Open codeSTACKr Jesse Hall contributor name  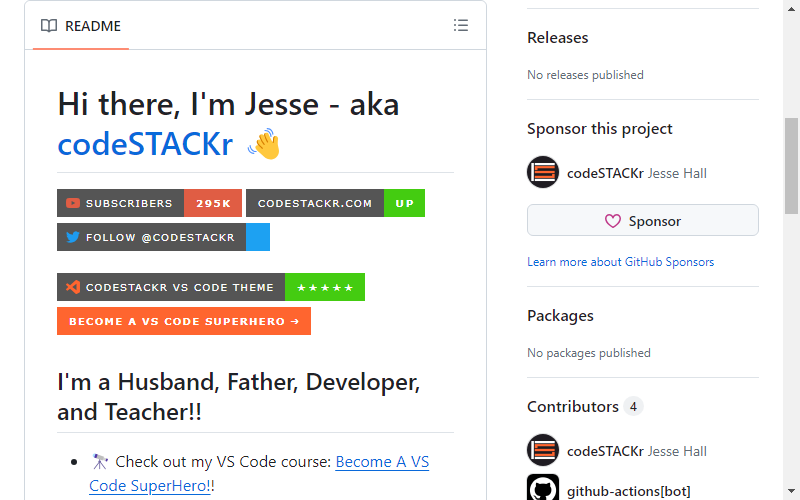637,452
